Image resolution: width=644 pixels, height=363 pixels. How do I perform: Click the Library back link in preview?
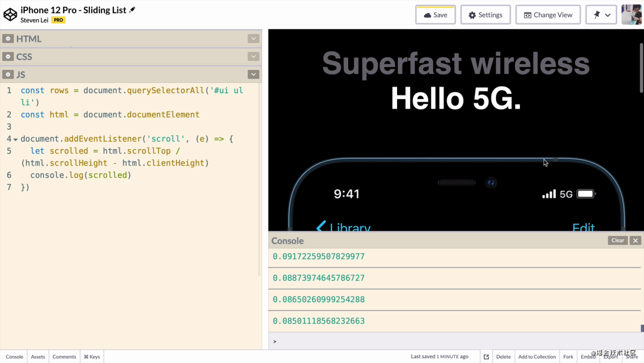point(343,226)
